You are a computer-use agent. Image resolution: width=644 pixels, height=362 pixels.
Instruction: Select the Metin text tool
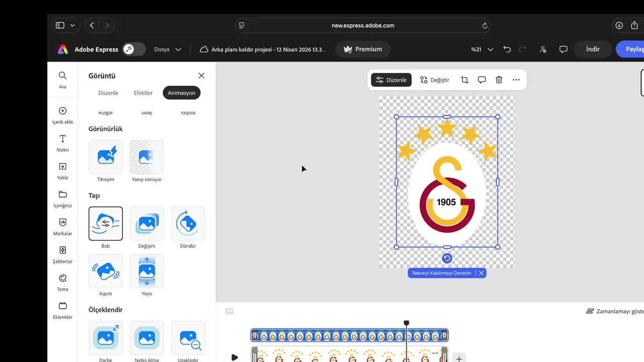(62, 143)
